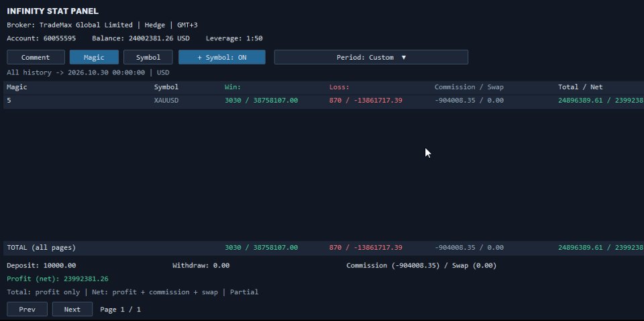Click the All history date range line

(88, 73)
